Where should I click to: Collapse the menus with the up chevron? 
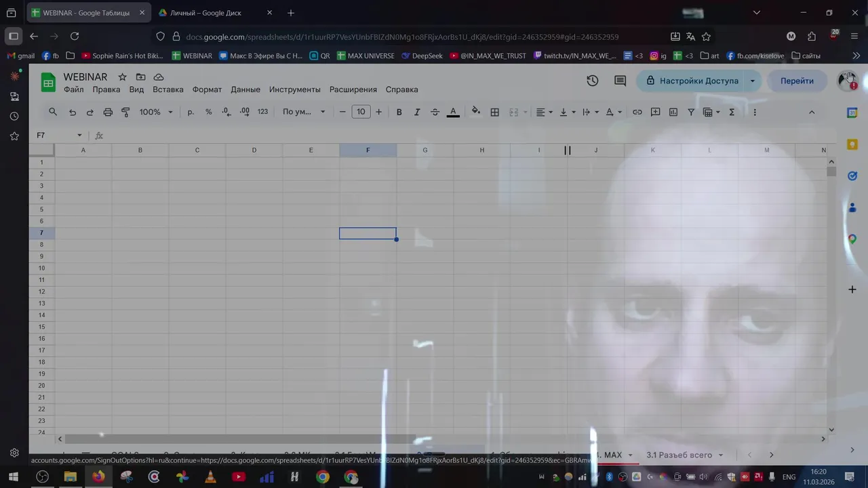click(x=812, y=112)
